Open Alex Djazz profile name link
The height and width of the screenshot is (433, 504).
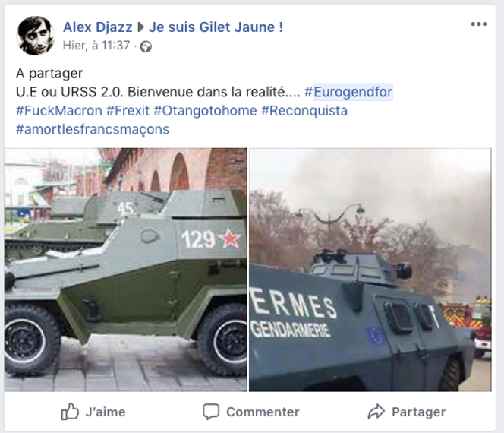click(97, 27)
